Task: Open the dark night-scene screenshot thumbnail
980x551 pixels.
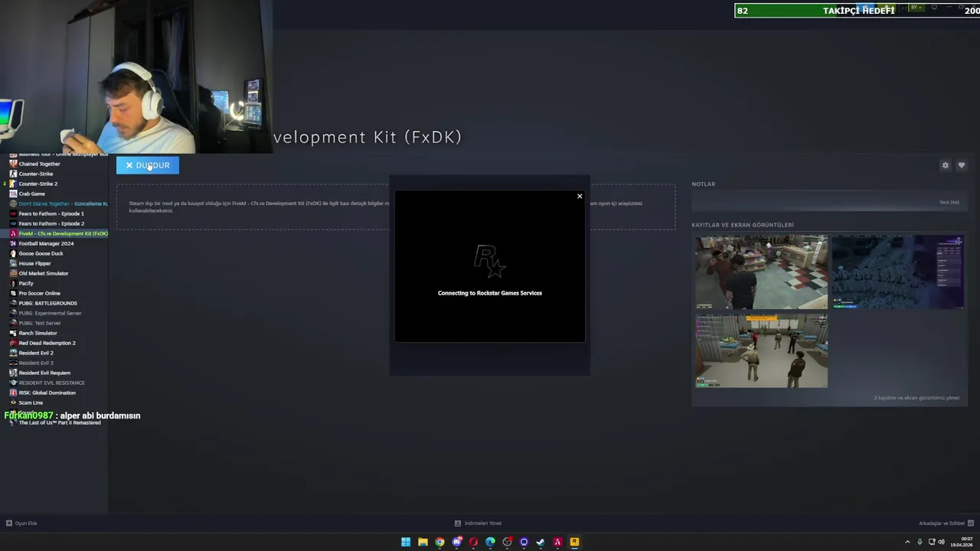Action: pyautogui.click(x=897, y=272)
